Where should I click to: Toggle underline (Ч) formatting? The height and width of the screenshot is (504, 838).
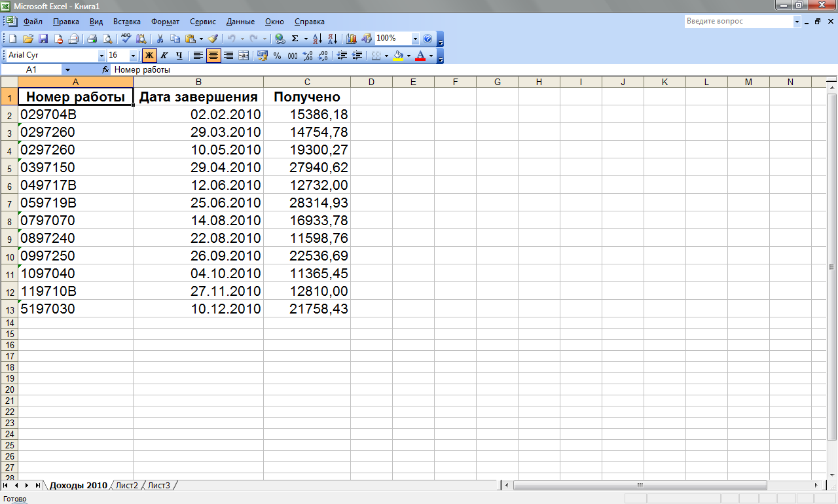pyautogui.click(x=179, y=56)
